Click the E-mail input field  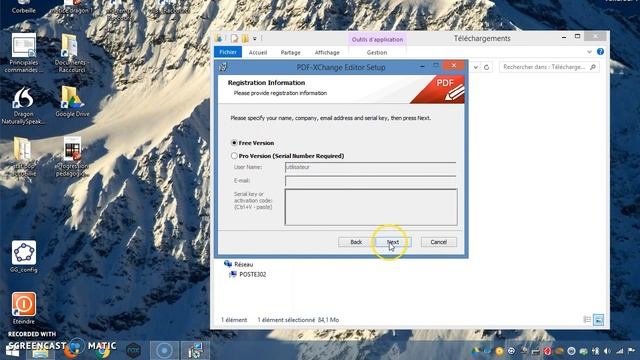point(370,181)
